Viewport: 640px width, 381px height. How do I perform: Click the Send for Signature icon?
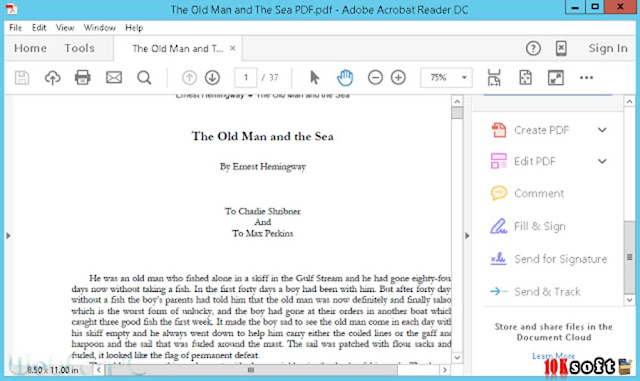coord(498,259)
